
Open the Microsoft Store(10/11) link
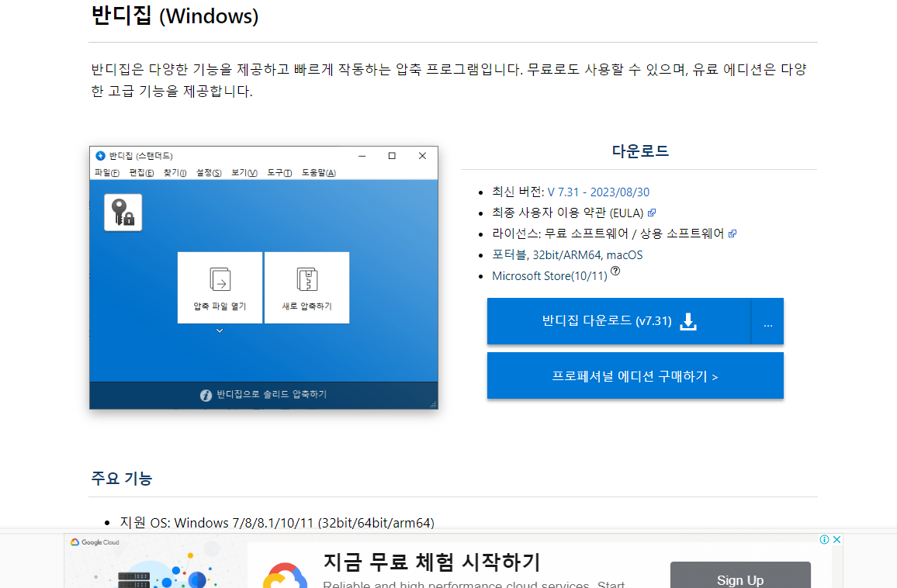point(549,275)
